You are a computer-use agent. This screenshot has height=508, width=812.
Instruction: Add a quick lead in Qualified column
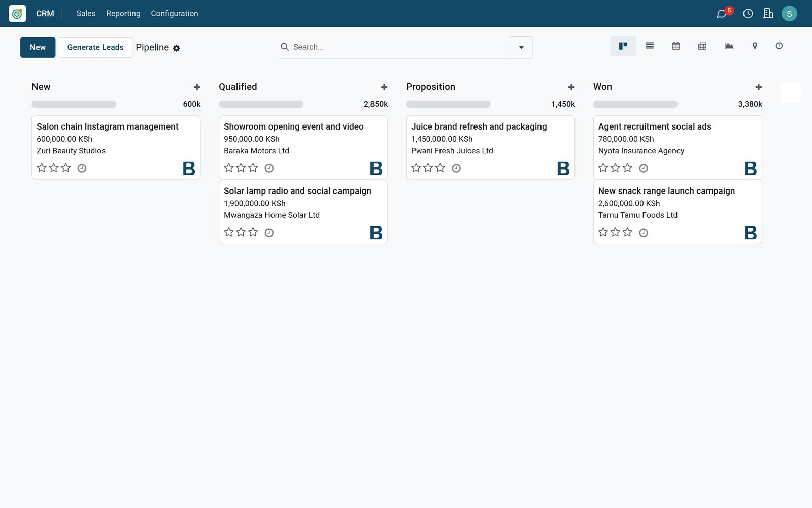[384, 87]
